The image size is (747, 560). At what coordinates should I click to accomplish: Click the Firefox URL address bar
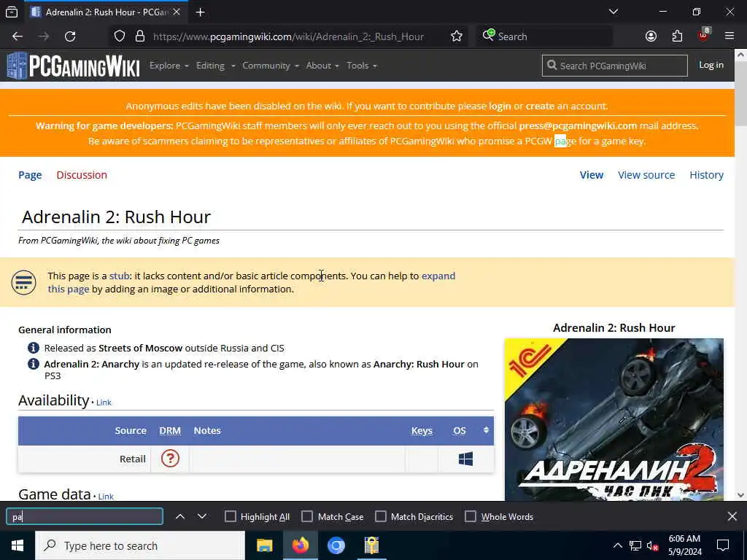[288, 36]
